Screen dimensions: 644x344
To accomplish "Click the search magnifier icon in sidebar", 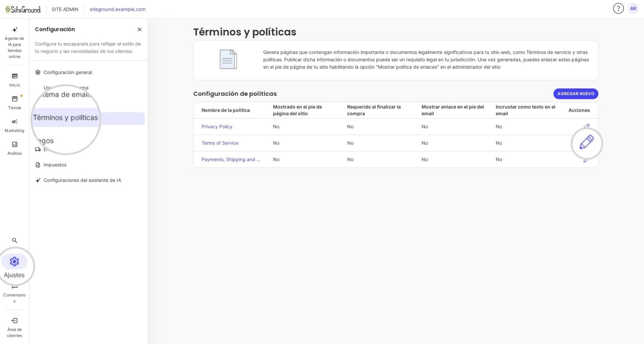I will tap(14, 240).
